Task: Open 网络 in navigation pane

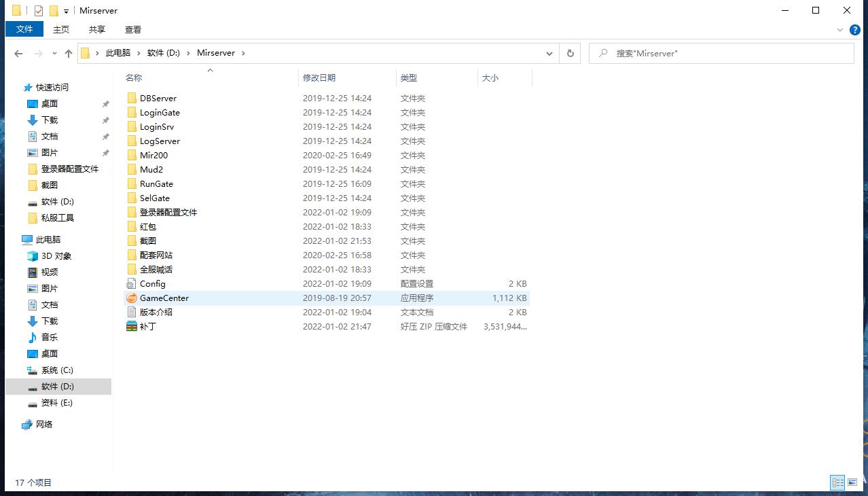Action: [44, 424]
